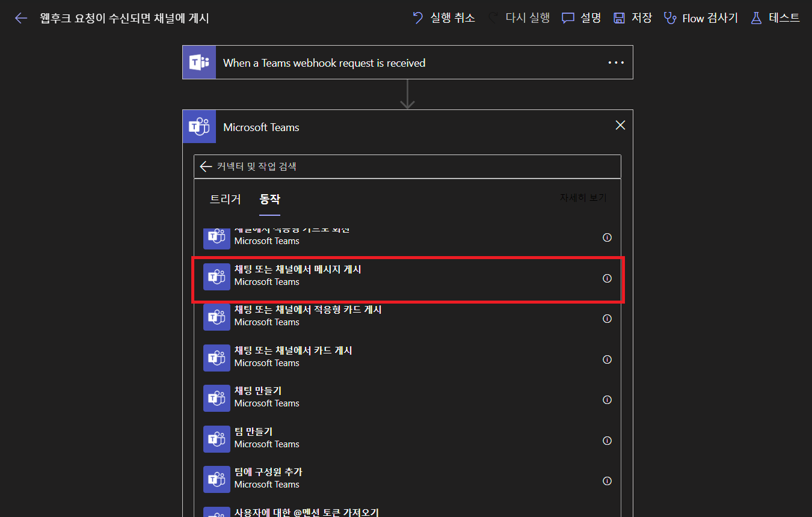The width and height of the screenshot is (812, 517).
Task: Open info for 채팅 또는 채널에서 카드 게시 action
Action: point(607,359)
